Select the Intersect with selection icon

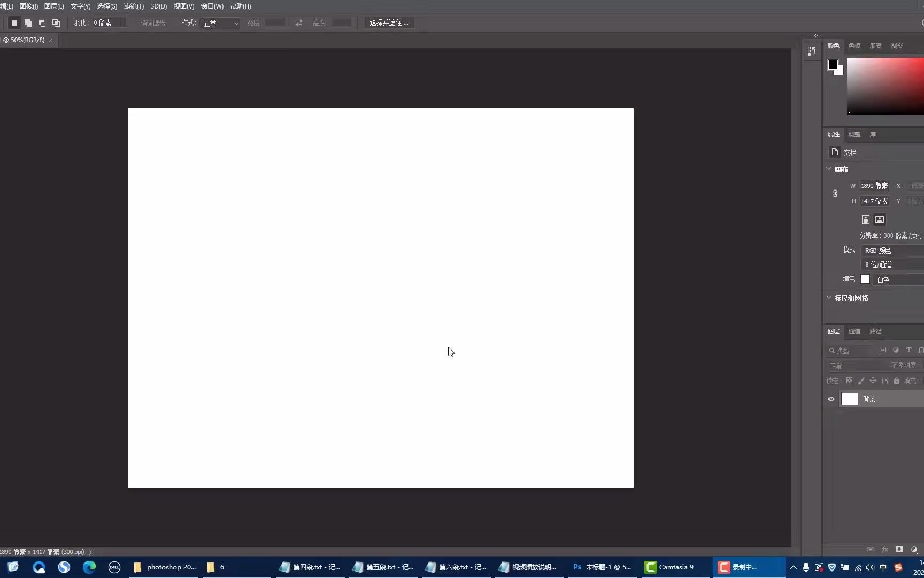56,23
